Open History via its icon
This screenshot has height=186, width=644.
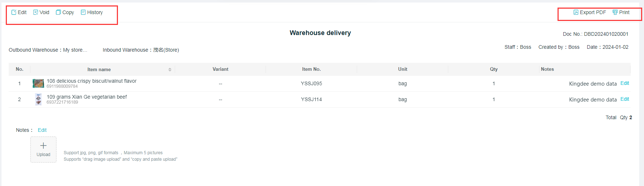(x=83, y=12)
